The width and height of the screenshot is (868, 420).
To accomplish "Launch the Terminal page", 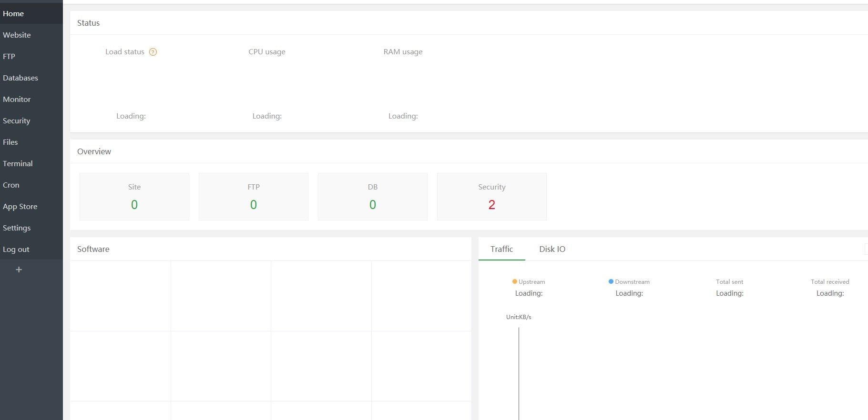I will click(18, 163).
